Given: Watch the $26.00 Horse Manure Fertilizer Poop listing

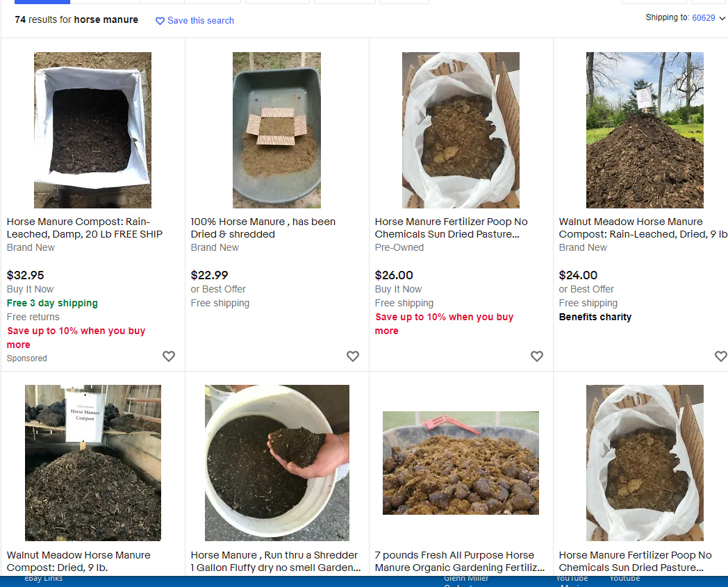Looking at the screenshot, I should 537,356.
